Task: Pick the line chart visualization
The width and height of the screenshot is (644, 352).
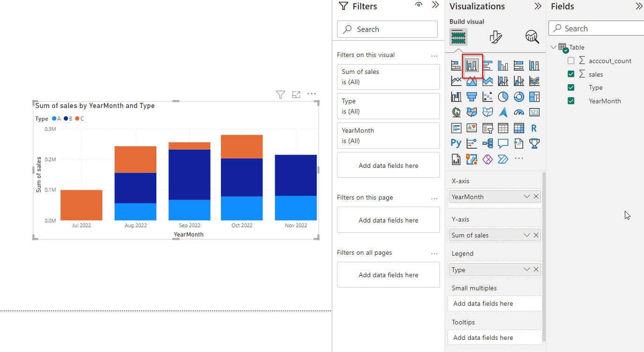Action: (x=456, y=81)
